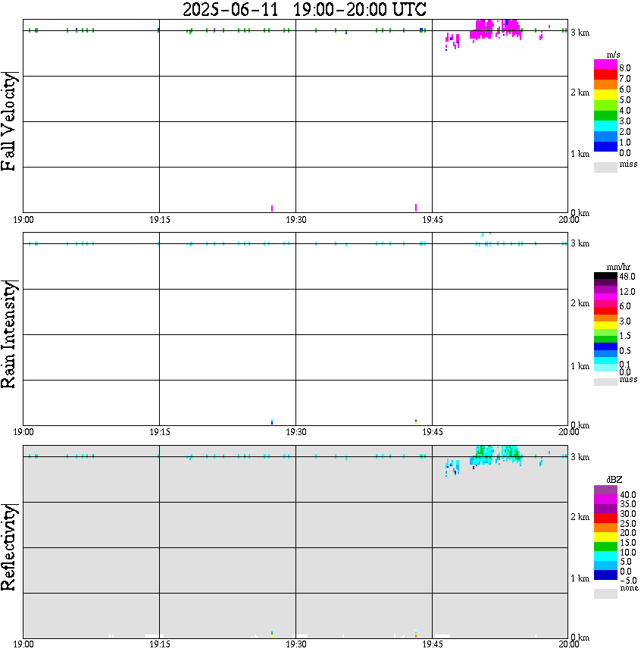Image resolution: width=644 pixels, height=658 pixels.
Task: Click the '3 km' label beside Fall Velocity panel
Action: tap(580, 33)
